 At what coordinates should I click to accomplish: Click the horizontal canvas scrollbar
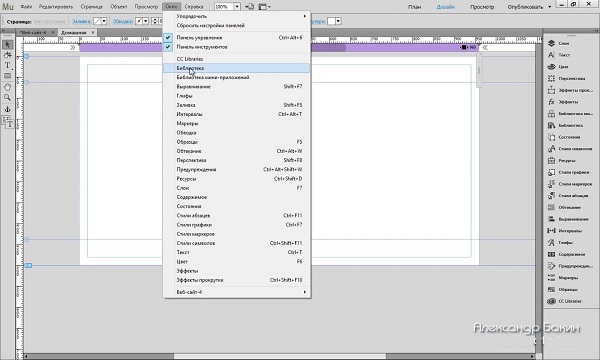pos(279,357)
